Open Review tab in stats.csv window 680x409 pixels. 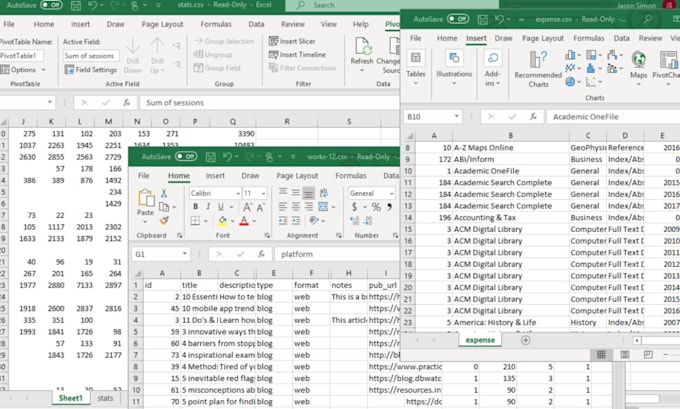click(x=293, y=24)
